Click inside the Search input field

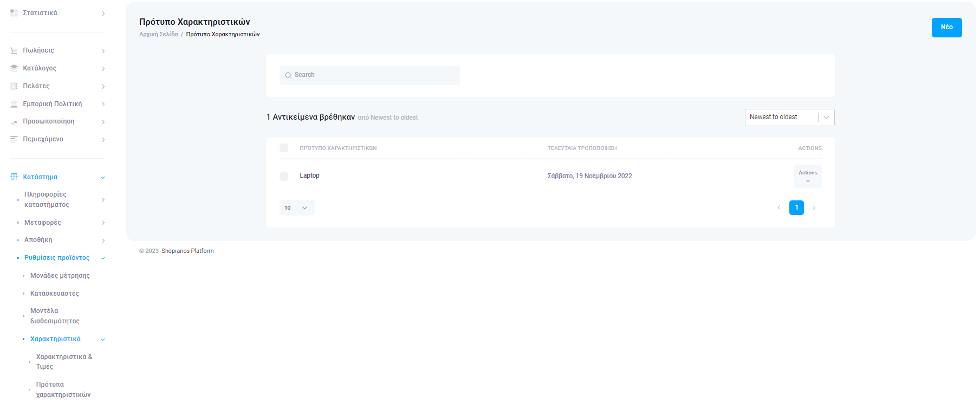374,75
